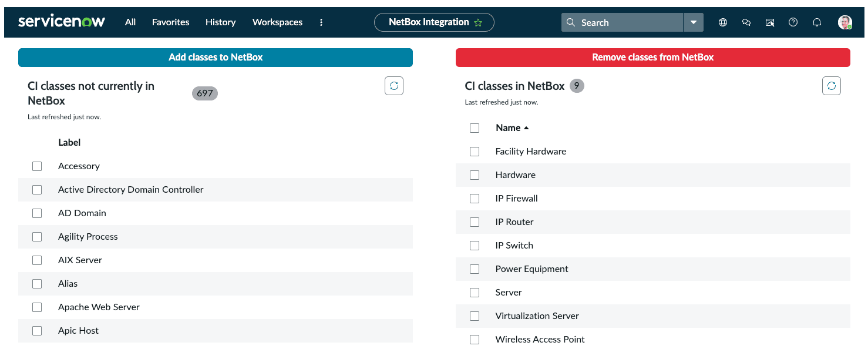
Task: Select all CI classes in NetBox
Action: [x=475, y=127]
